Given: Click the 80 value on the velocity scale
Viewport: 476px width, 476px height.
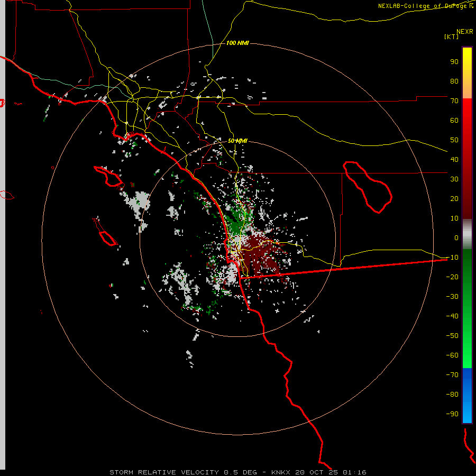Looking at the screenshot, I should tap(454, 81).
